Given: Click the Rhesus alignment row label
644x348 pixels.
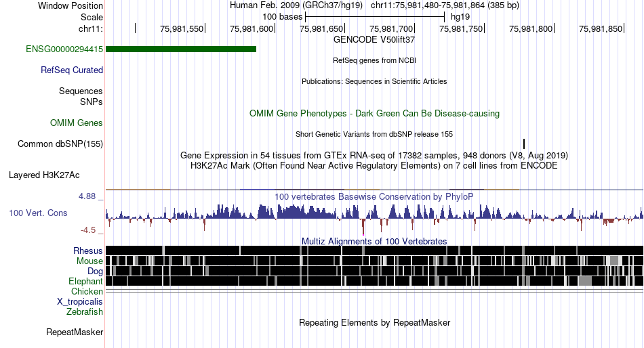Looking at the screenshot, I should (x=87, y=251).
